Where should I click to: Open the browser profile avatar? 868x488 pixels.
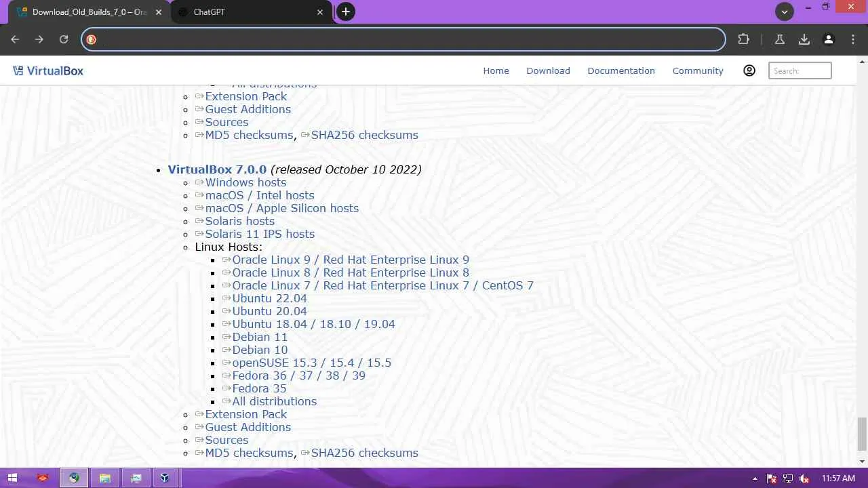tap(829, 39)
